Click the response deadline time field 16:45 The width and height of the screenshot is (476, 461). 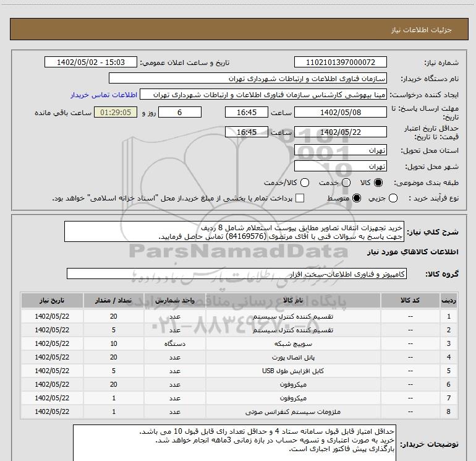pyautogui.click(x=247, y=113)
